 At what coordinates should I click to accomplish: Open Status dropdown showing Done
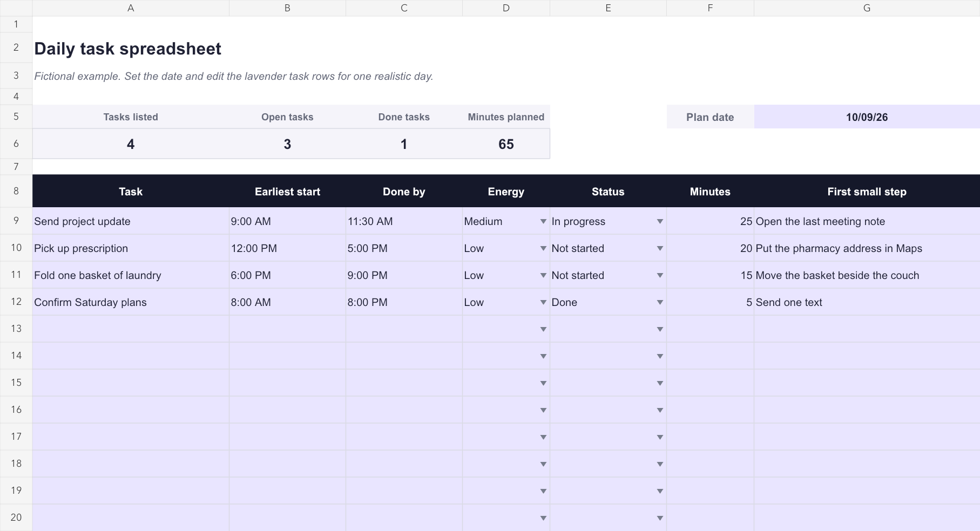(660, 302)
